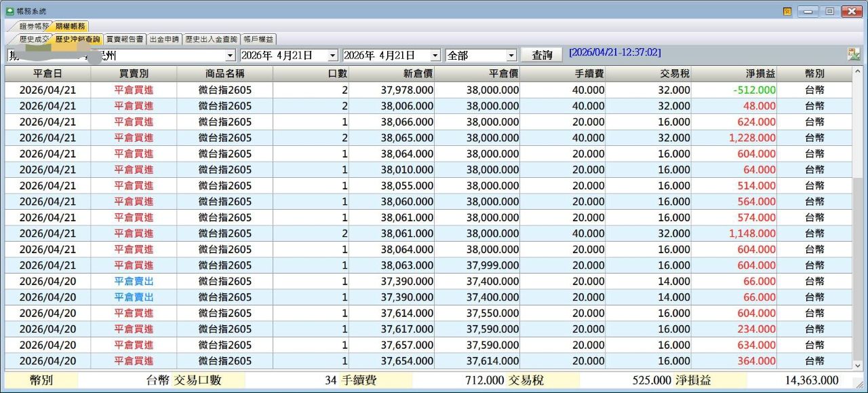Select the 期權帳務 tab

70,26
